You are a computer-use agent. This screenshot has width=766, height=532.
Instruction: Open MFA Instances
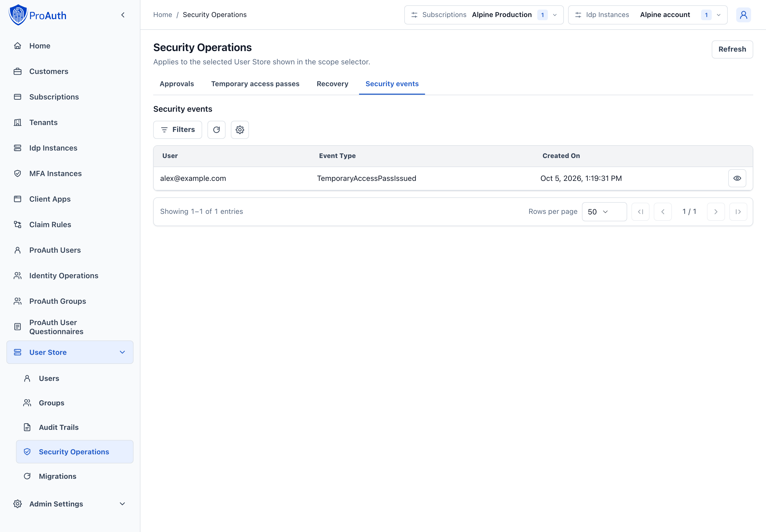(x=70, y=173)
